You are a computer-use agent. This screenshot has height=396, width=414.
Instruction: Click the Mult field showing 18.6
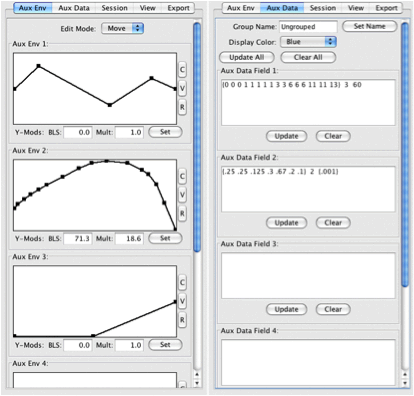click(129, 239)
